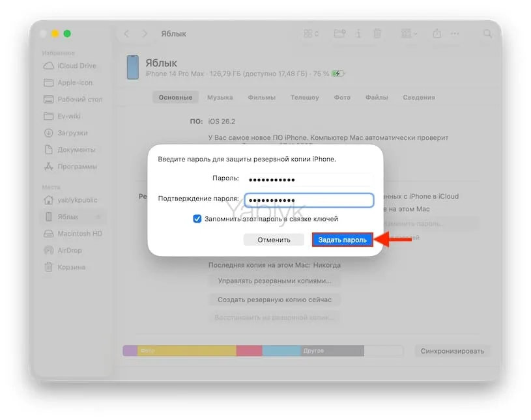Click the iPhone thumbnail next to Яблык
The image size is (531, 420).
[x=133, y=67]
